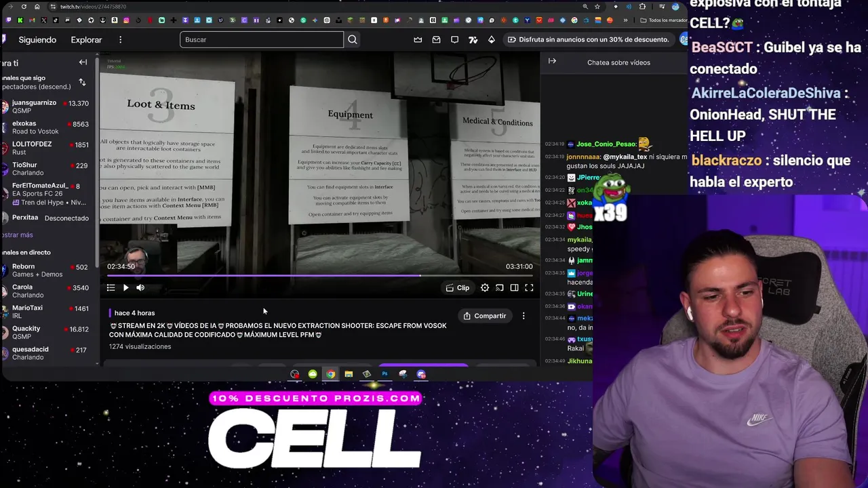Toggle theatre mode in the player

pos(515,288)
